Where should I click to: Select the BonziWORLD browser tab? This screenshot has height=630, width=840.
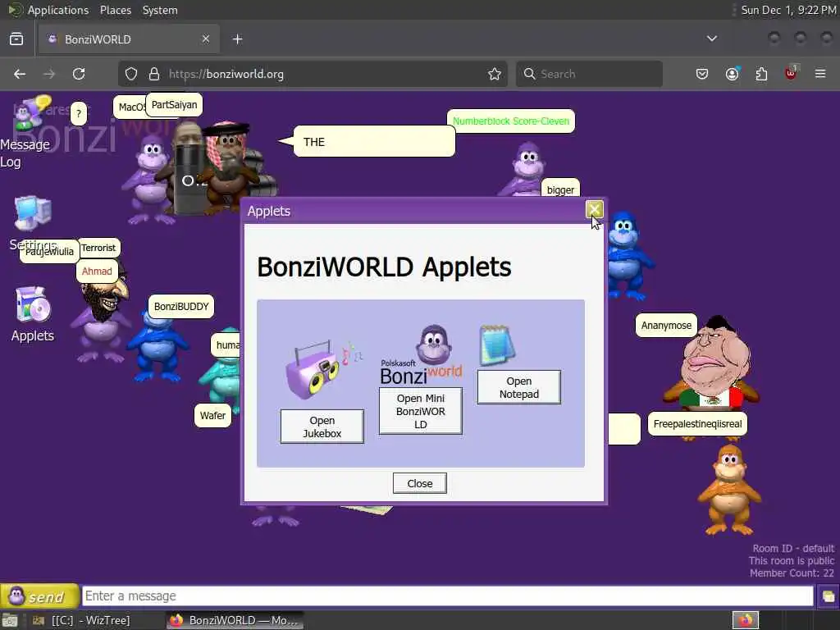click(129, 39)
